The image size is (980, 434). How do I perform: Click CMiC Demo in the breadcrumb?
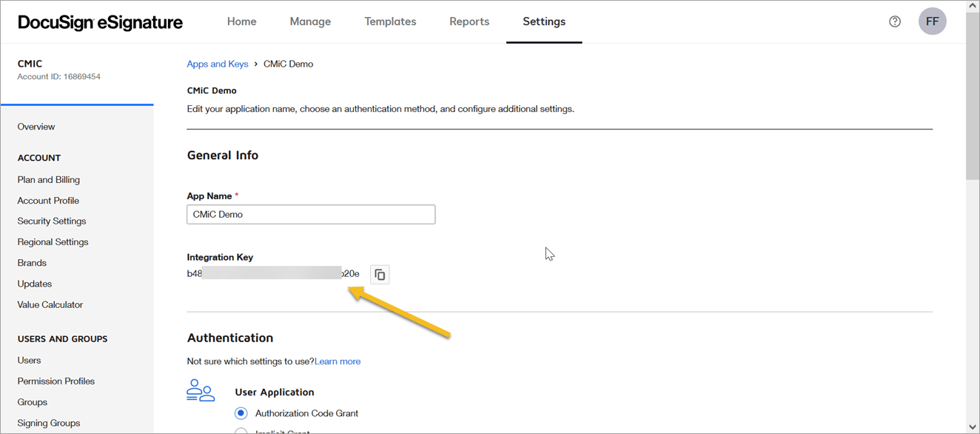tap(288, 64)
